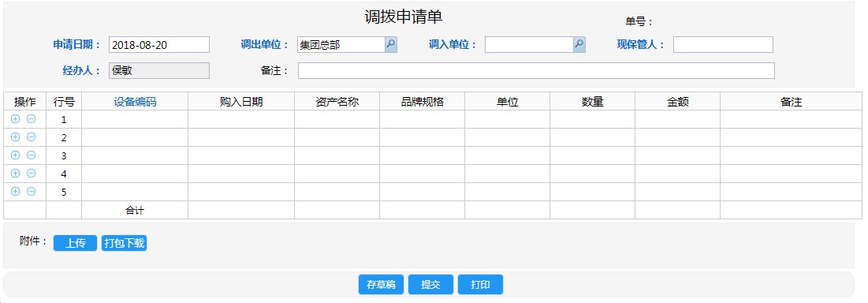Click the minus icon in row 5

pyautogui.click(x=32, y=192)
